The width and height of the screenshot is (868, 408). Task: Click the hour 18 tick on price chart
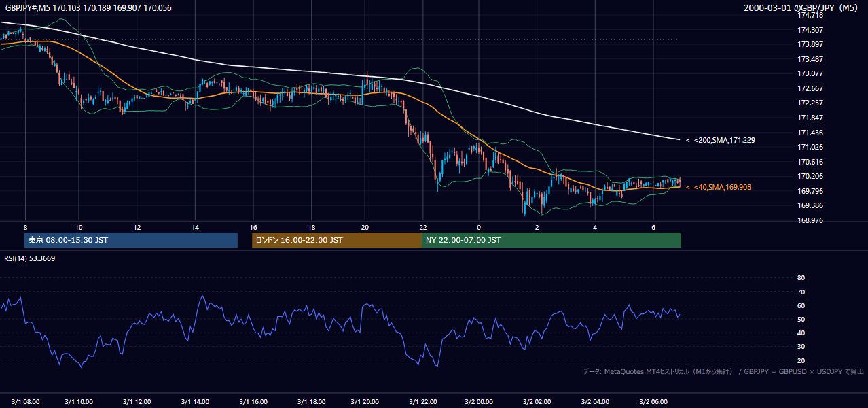pyautogui.click(x=311, y=227)
